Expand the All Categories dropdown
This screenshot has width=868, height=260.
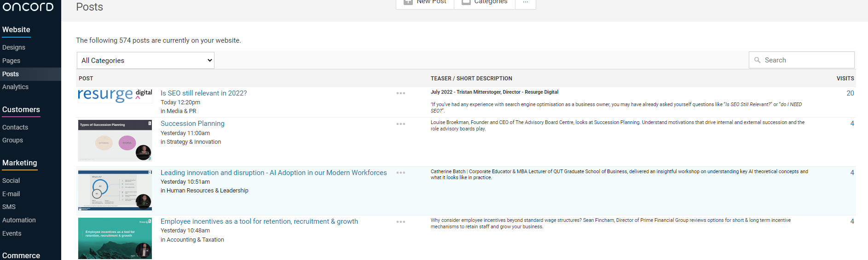pyautogui.click(x=145, y=61)
